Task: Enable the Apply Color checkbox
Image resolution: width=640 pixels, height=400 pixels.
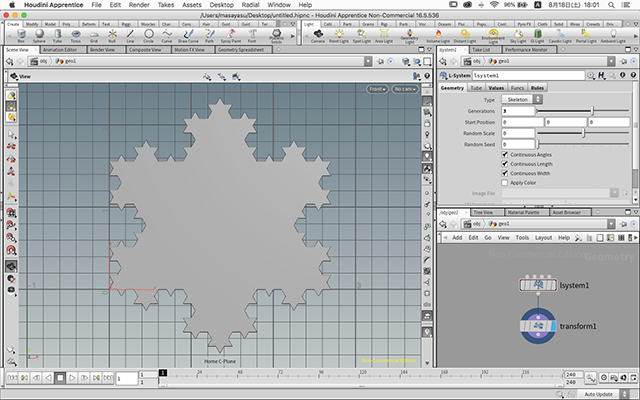Action: tap(505, 183)
